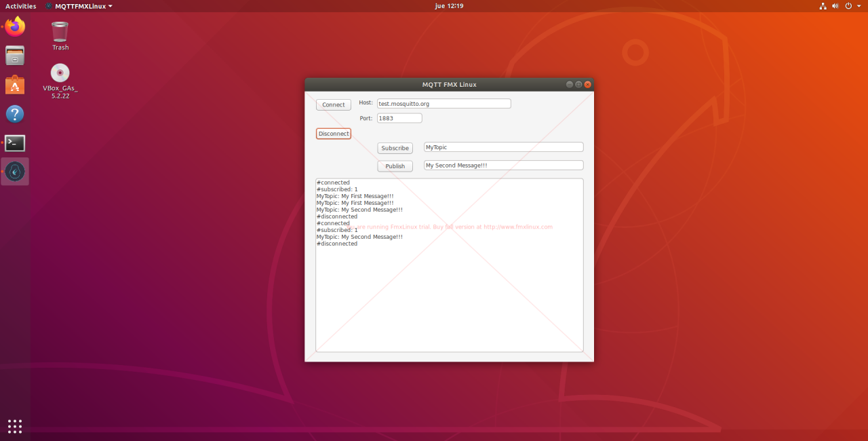The height and width of the screenshot is (441, 868).
Task: Focus the Host field containing test.mosquitto.org
Action: (x=444, y=104)
